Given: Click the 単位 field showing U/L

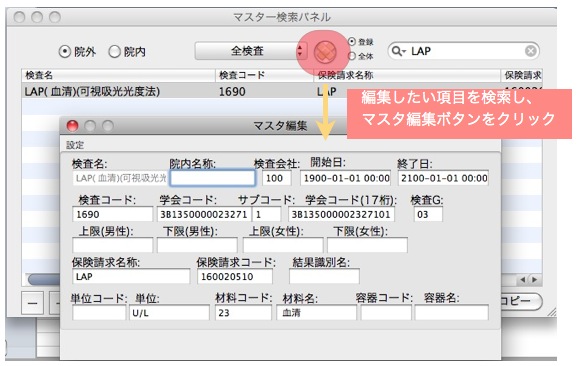Looking at the screenshot, I should pos(169,313).
